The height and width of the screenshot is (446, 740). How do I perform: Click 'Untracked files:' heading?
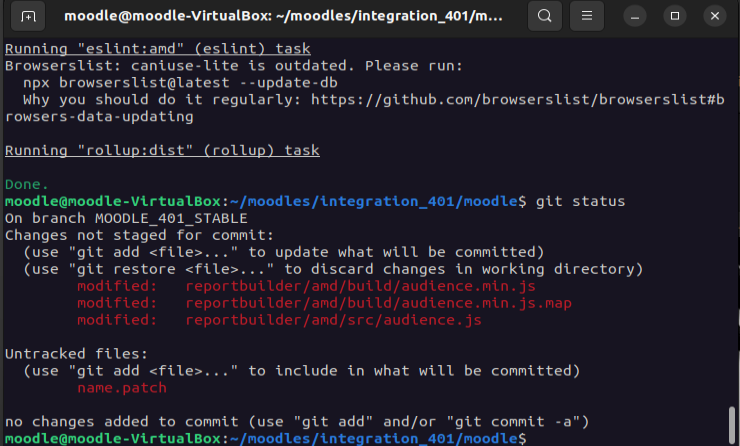76,354
